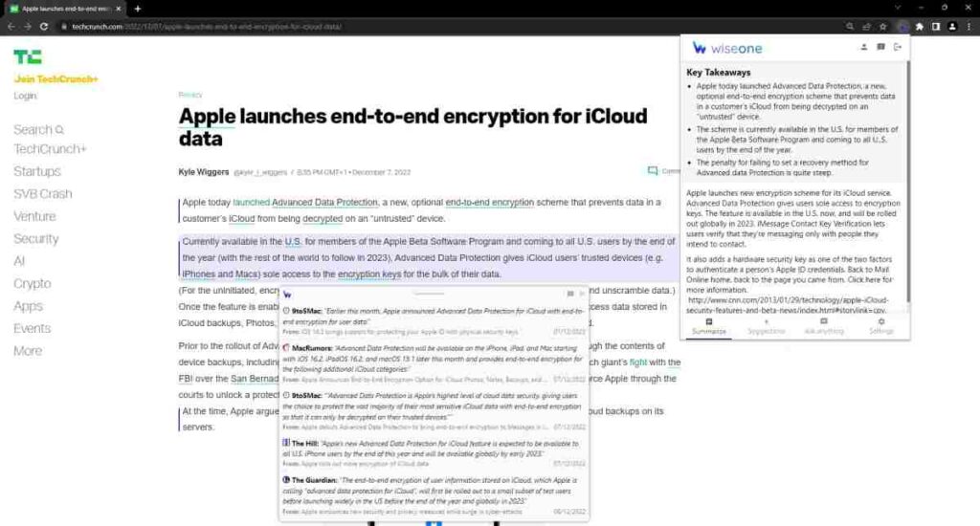Image resolution: width=980 pixels, height=526 pixels.
Task: Click the 'fight' hyperlink
Action: (x=638, y=362)
